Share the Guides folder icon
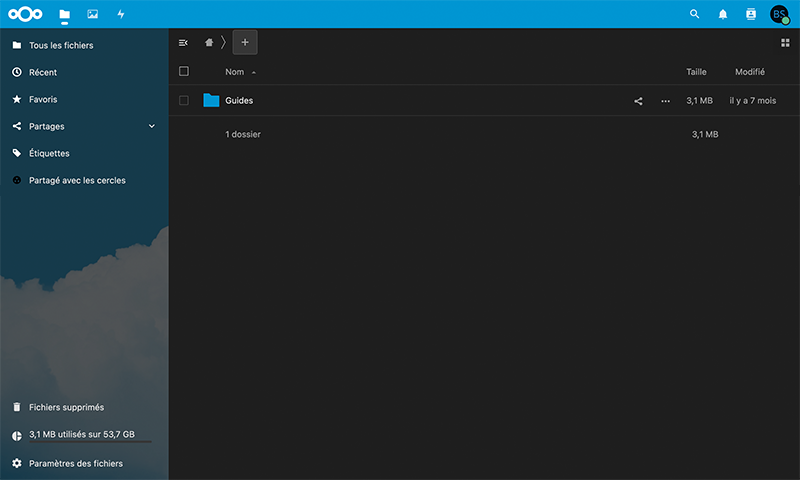 [x=638, y=101]
